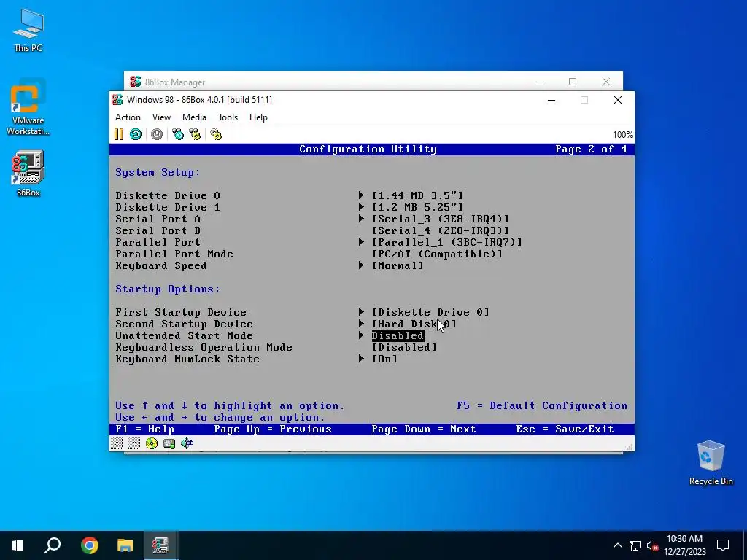Click the [Hard Disk 0] startup value
The width and height of the screenshot is (747, 560).
coord(414,324)
